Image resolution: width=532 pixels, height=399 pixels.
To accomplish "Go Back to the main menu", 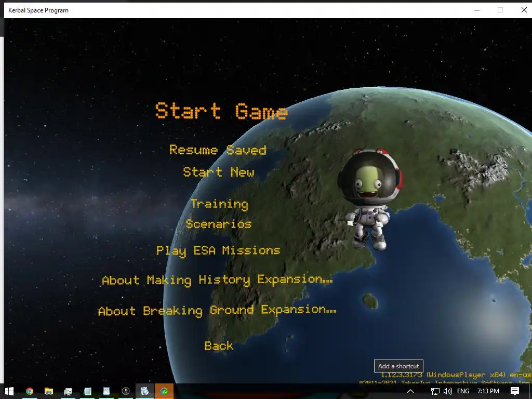I will click(219, 345).
